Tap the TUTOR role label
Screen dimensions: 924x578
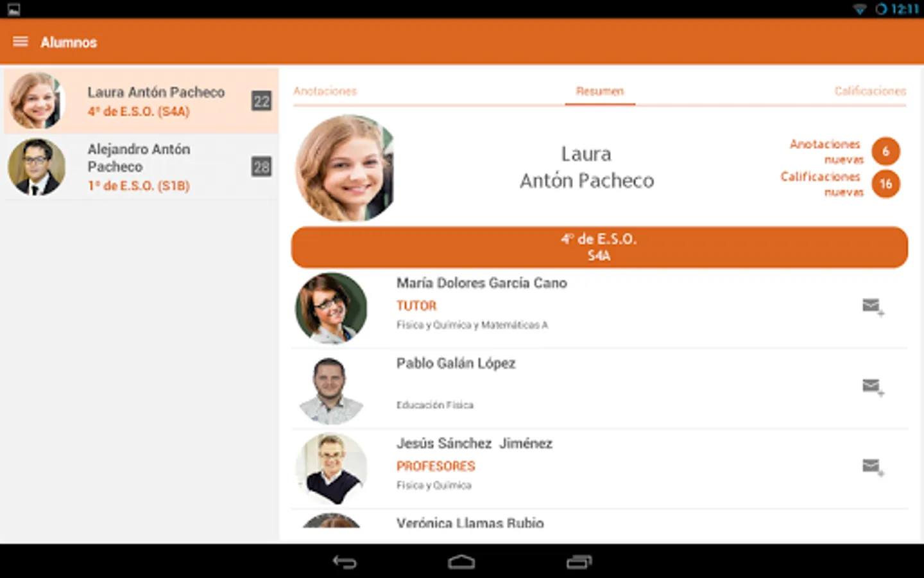click(416, 306)
